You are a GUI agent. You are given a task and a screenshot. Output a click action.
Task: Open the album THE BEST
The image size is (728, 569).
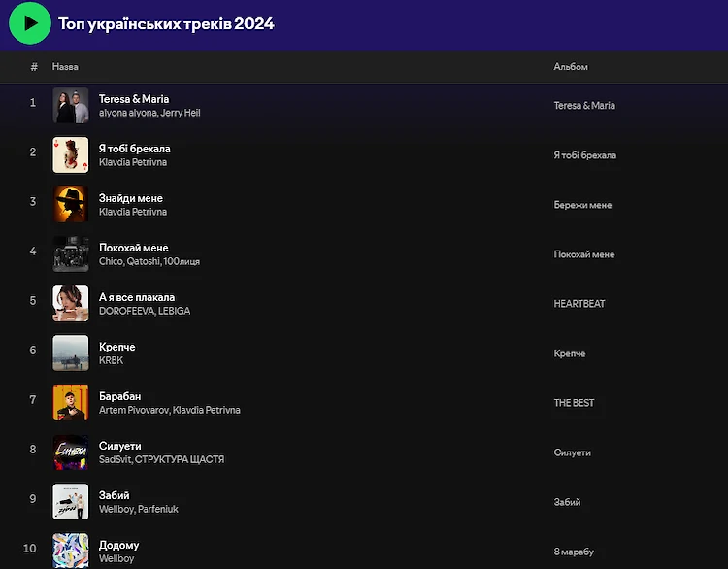[574, 403]
